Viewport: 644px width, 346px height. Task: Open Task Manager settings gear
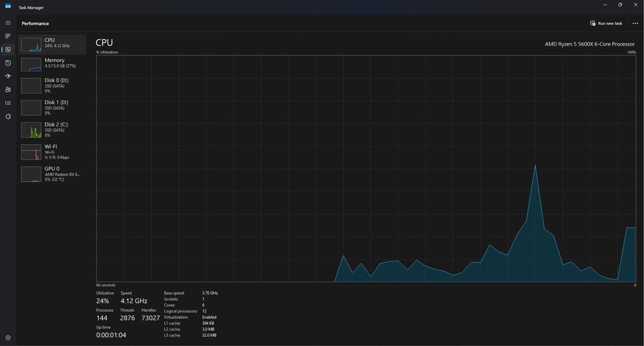[x=8, y=338]
